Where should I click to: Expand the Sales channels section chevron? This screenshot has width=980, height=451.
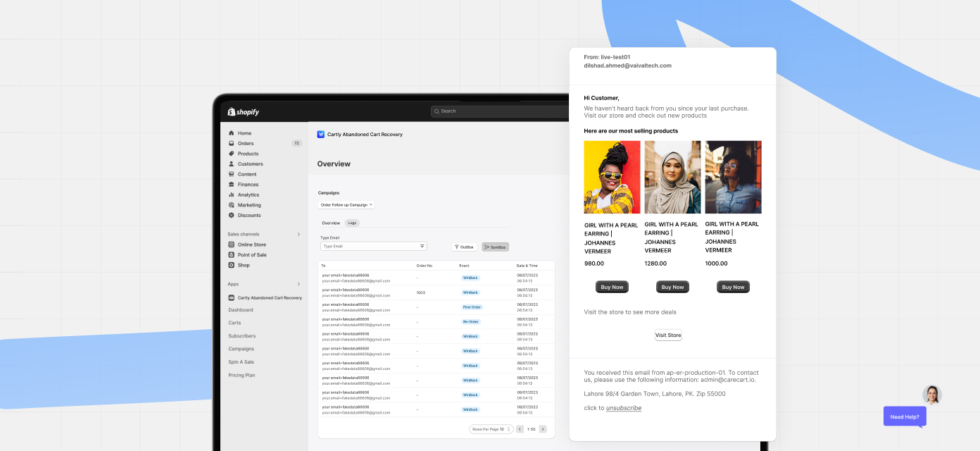coord(299,234)
